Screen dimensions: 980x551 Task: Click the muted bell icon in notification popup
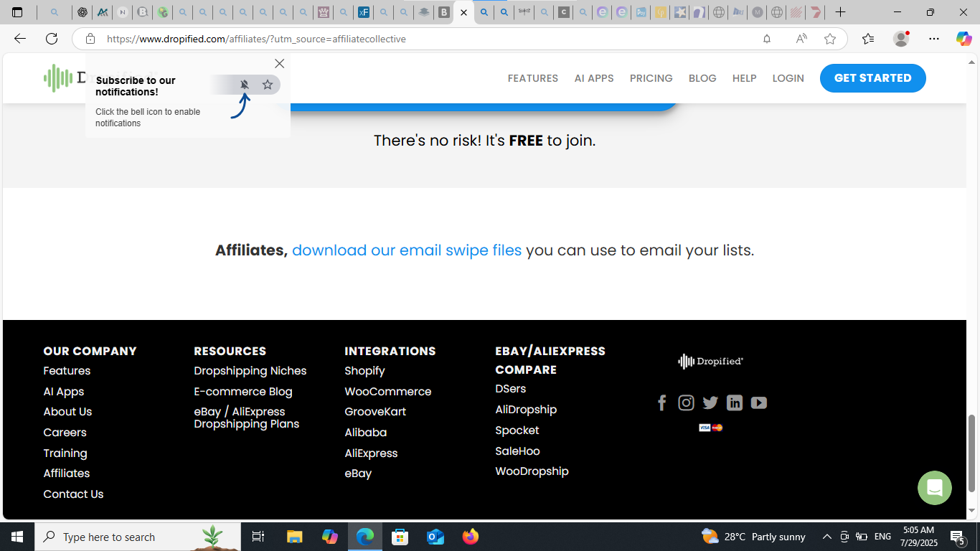click(245, 85)
